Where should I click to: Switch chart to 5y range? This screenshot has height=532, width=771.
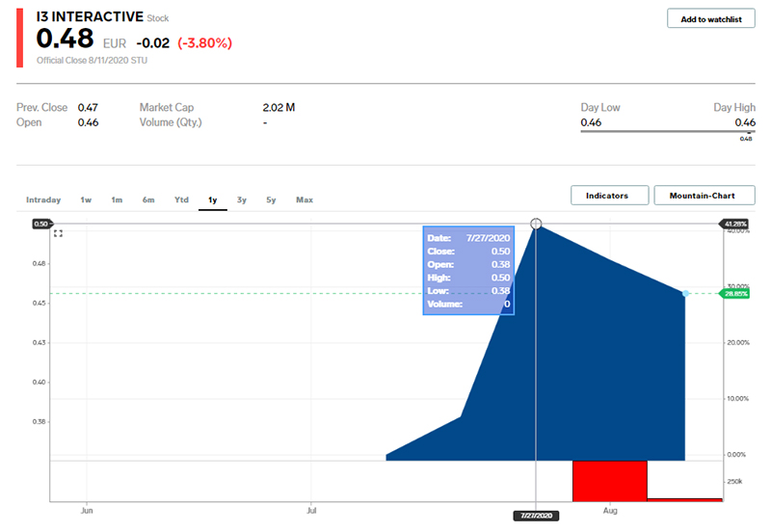click(x=272, y=199)
